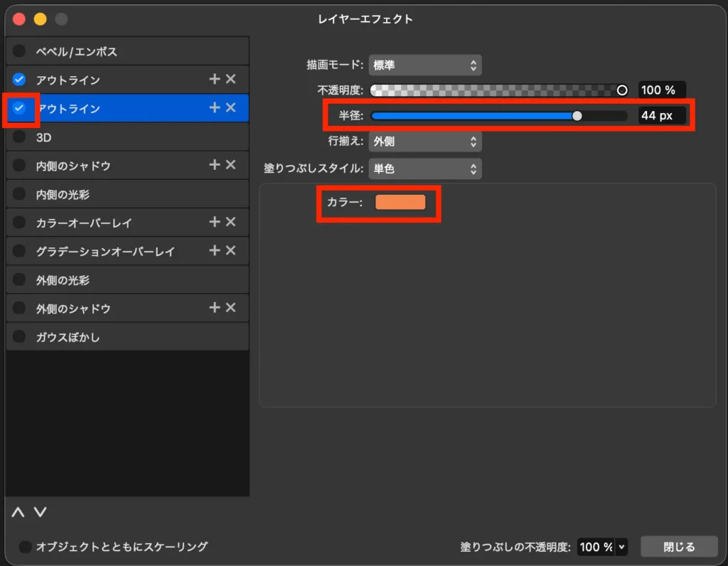Image resolution: width=728 pixels, height=566 pixels.
Task: Uncheck the first アウトライン checkbox
Action: (19, 80)
